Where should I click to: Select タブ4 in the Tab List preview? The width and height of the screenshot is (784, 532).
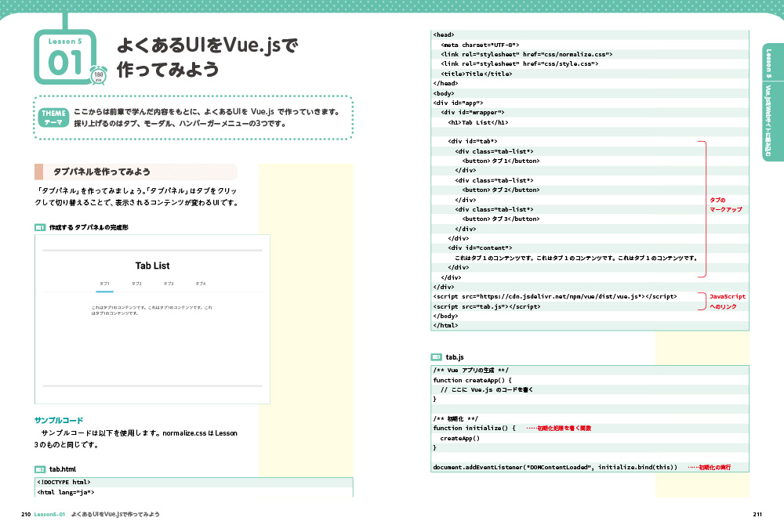(x=201, y=284)
